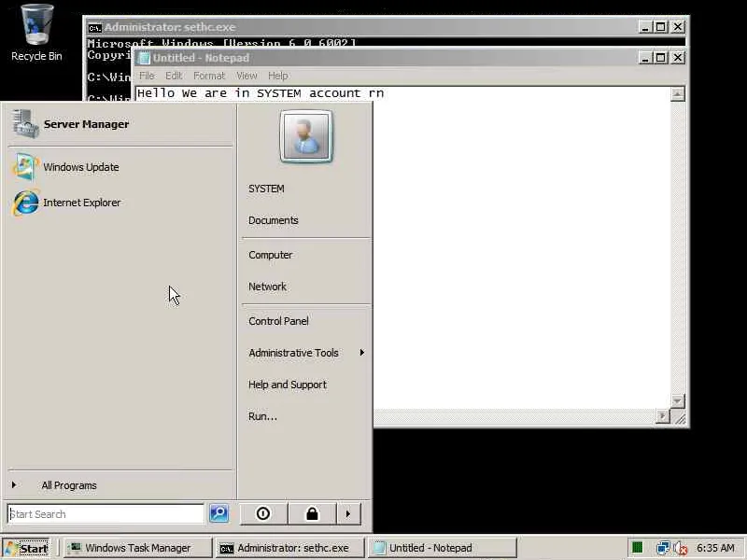Close the sethc.exe command prompt window

pyautogui.click(x=678, y=27)
